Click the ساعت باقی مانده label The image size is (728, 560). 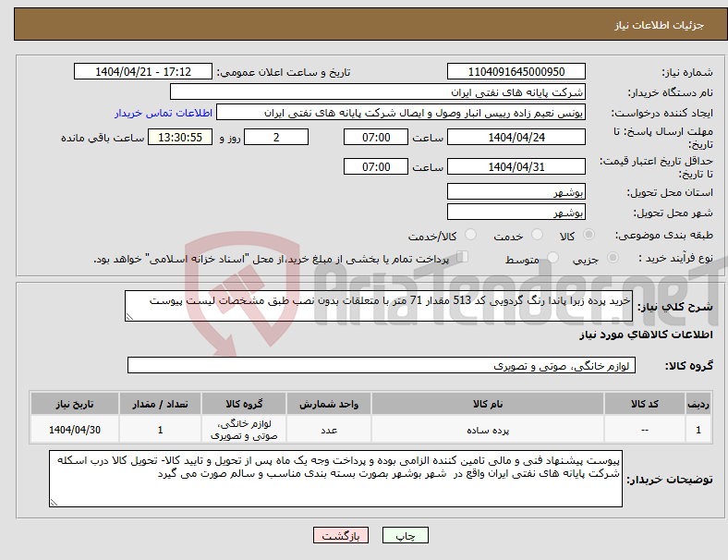[x=103, y=138]
